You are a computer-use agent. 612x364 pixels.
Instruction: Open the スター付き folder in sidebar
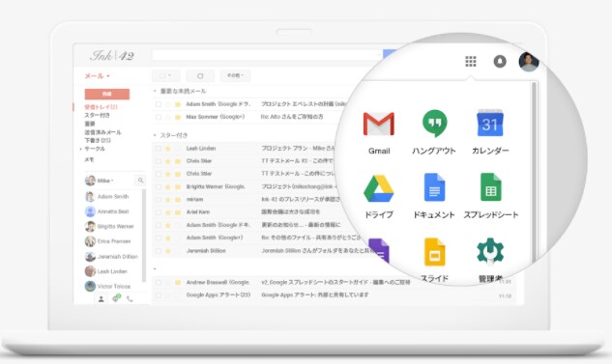[x=97, y=115]
